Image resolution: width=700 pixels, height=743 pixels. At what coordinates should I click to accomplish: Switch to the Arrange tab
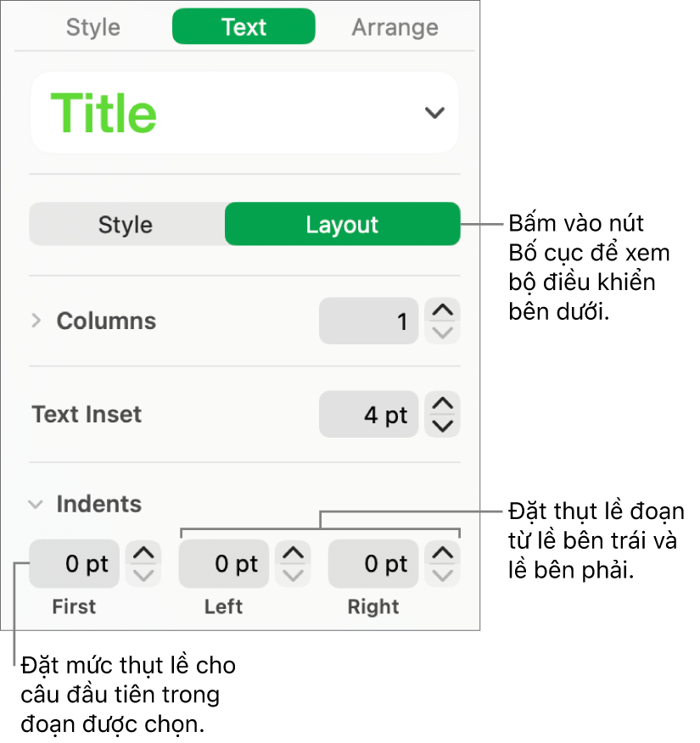click(x=395, y=27)
